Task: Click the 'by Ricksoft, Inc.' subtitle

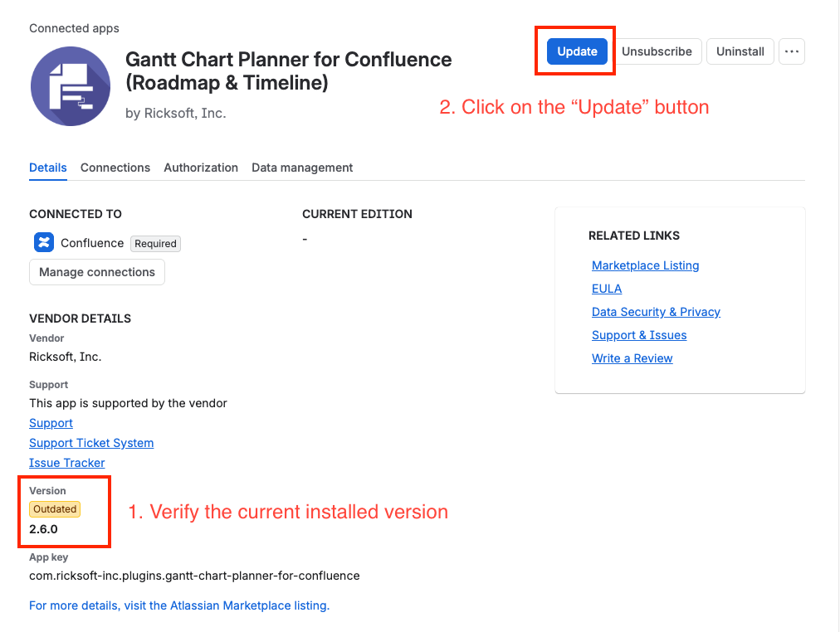Action: click(x=176, y=113)
